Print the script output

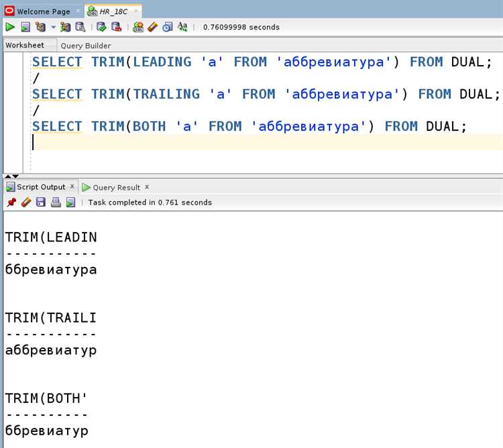56,202
